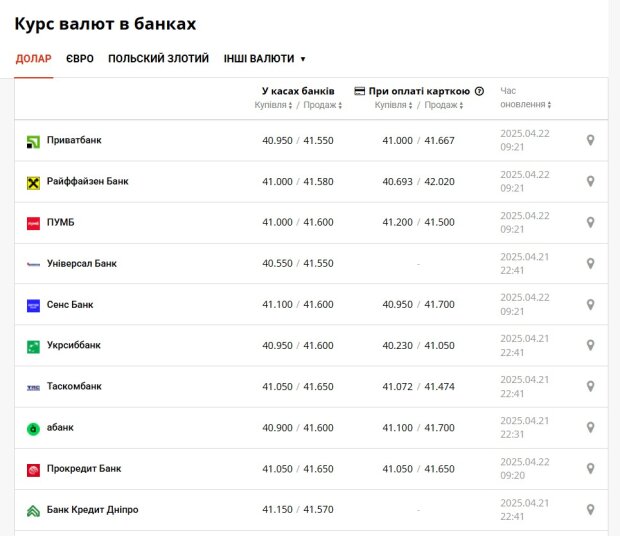Sort by card payment Продаж column
620x536 pixels.
444,105
